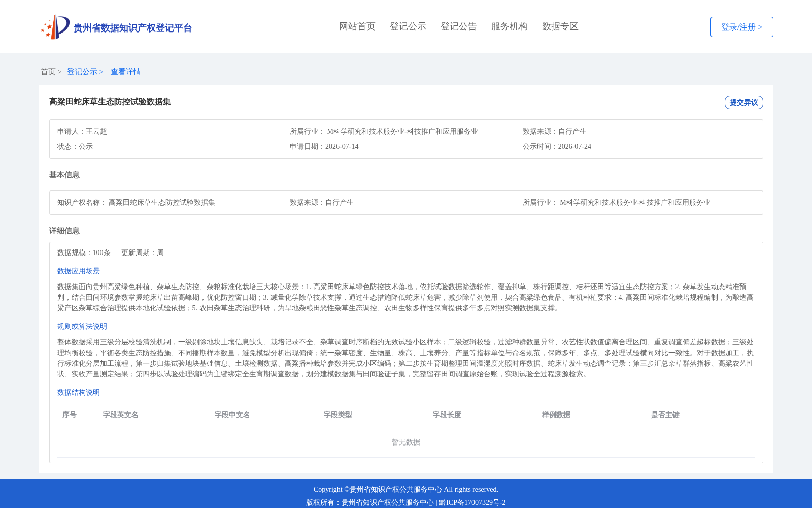Click the 字段类型 column header
Image resolution: width=812 pixels, height=508 pixels.
coord(338,415)
